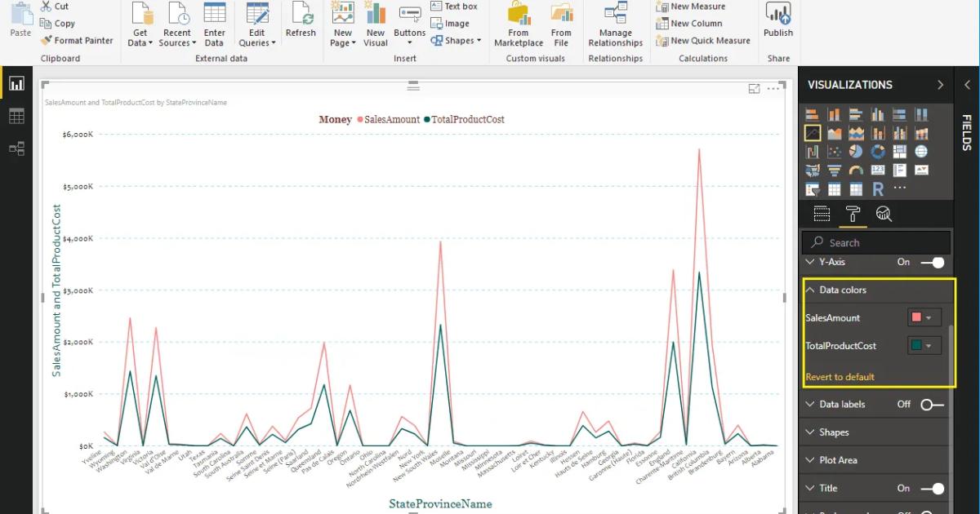Open the Relationships view icon
980x514 pixels.
pos(17,149)
